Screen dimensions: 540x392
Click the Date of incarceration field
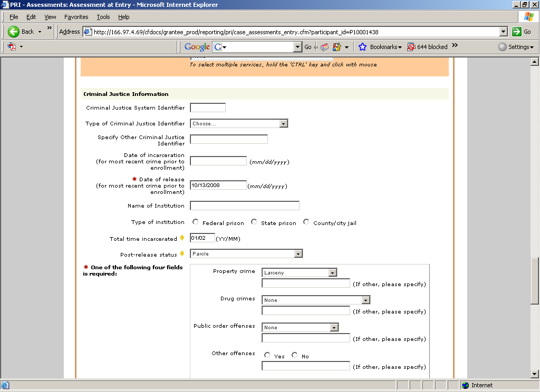point(218,161)
